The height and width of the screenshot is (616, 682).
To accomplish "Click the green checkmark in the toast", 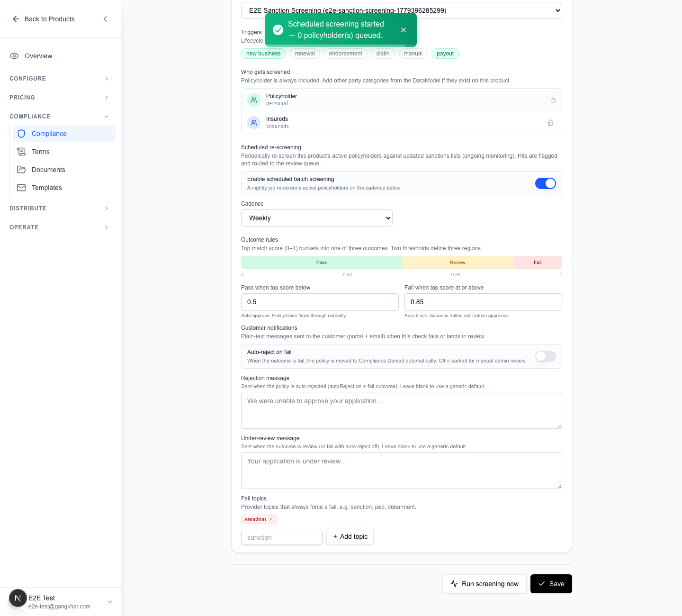I will tap(278, 30).
